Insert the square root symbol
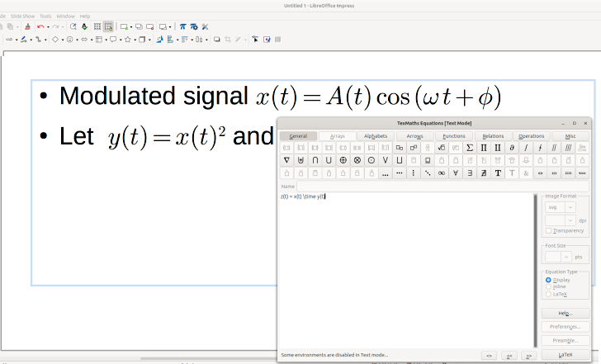 pos(442,148)
